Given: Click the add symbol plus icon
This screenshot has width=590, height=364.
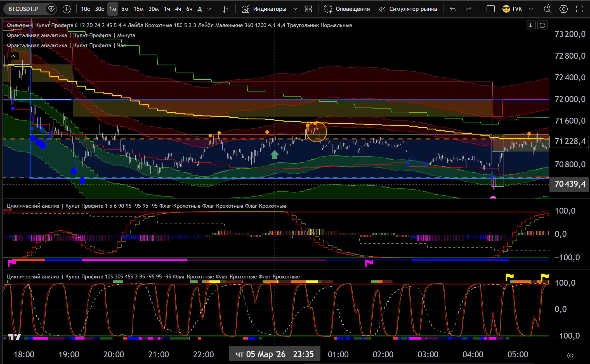Looking at the screenshot, I should click(x=67, y=9).
